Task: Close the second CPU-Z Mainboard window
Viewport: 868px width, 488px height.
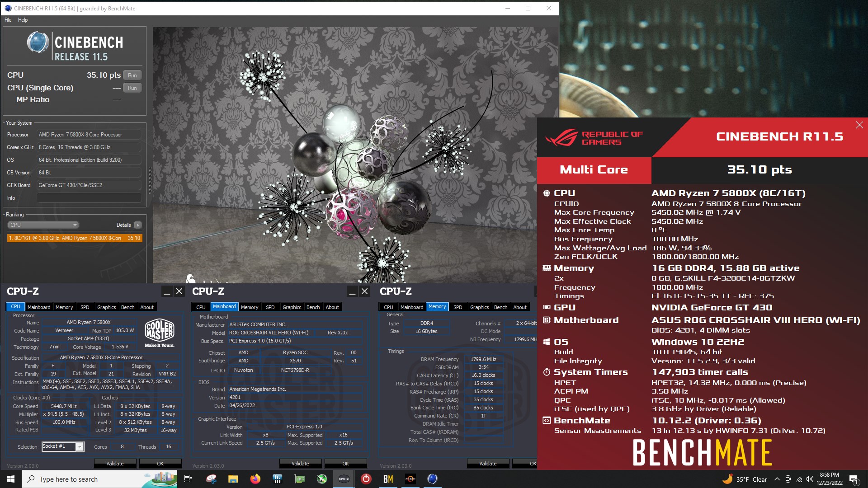Action: 365,291
